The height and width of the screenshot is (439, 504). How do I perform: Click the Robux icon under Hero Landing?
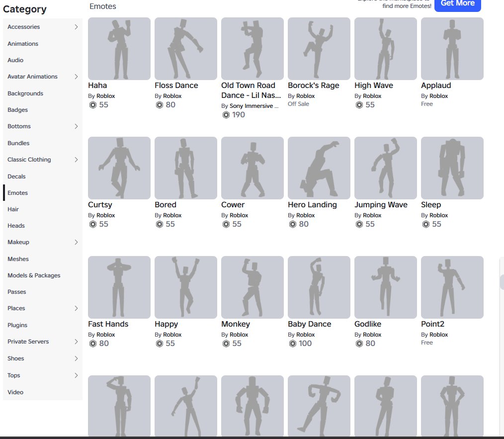(x=292, y=224)
